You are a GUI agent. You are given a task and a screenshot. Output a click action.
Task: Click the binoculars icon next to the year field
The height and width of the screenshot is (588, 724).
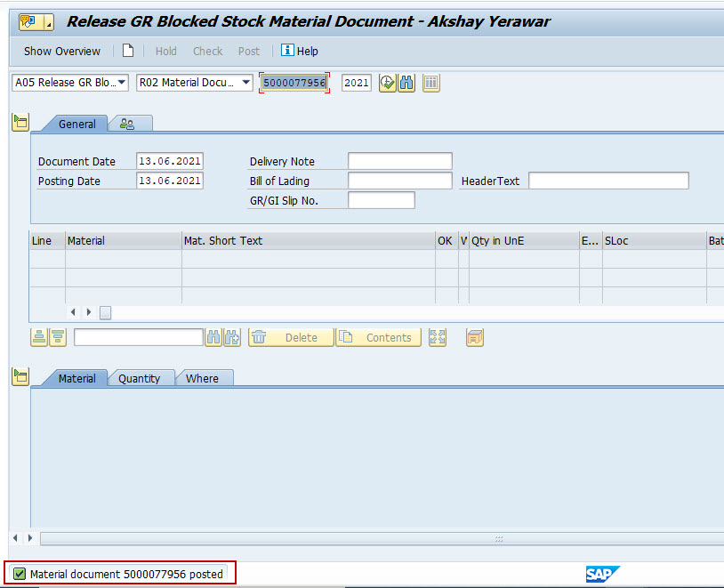pos(406,83)
